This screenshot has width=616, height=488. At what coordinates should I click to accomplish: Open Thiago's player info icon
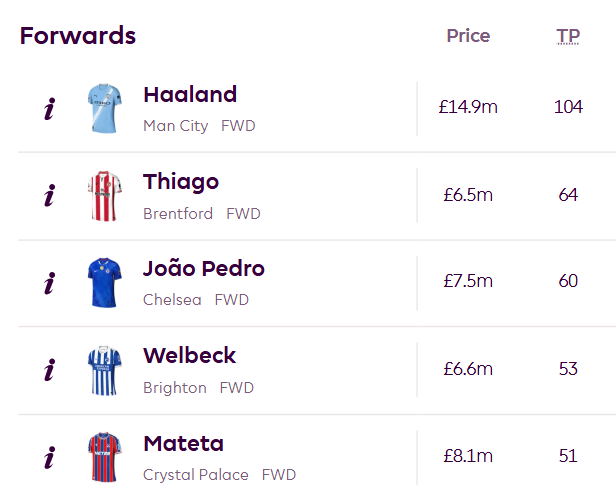pyautogui.click(x=49, y=196)
